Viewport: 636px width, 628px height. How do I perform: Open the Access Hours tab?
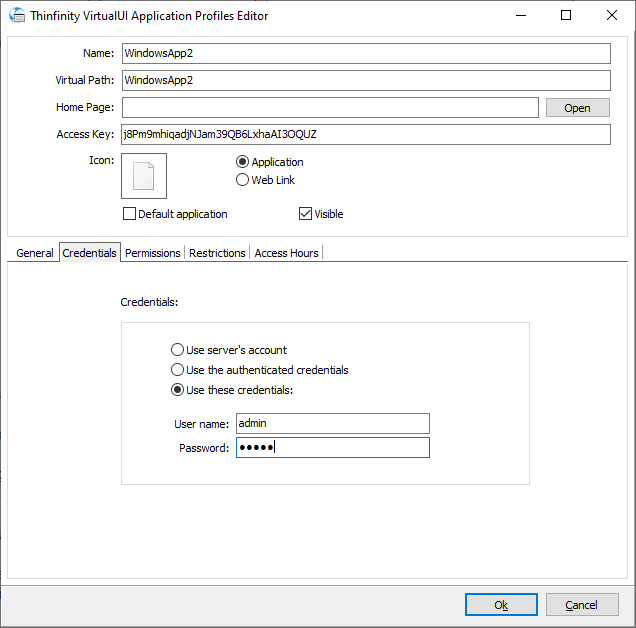click(x=286, y=253)
